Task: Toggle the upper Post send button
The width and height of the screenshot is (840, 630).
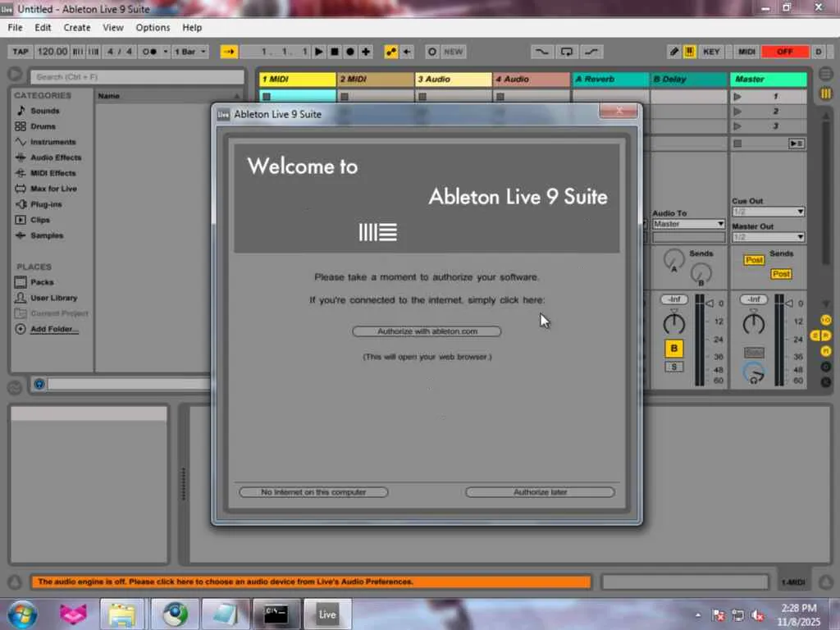Action: click(754, 260)
